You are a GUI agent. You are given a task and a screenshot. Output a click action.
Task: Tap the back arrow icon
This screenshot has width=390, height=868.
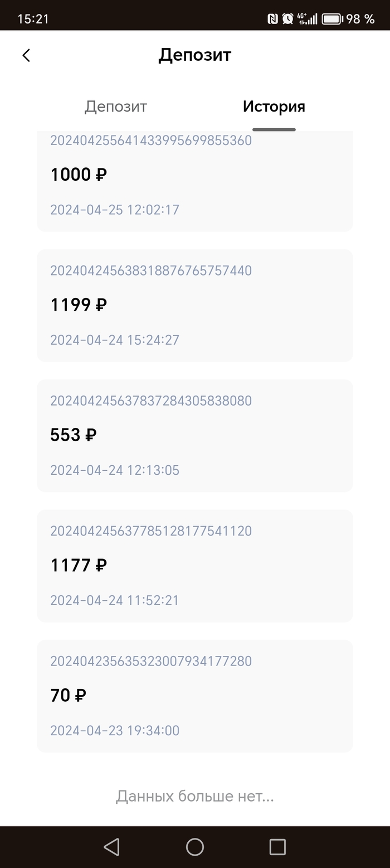coord(26,55)
